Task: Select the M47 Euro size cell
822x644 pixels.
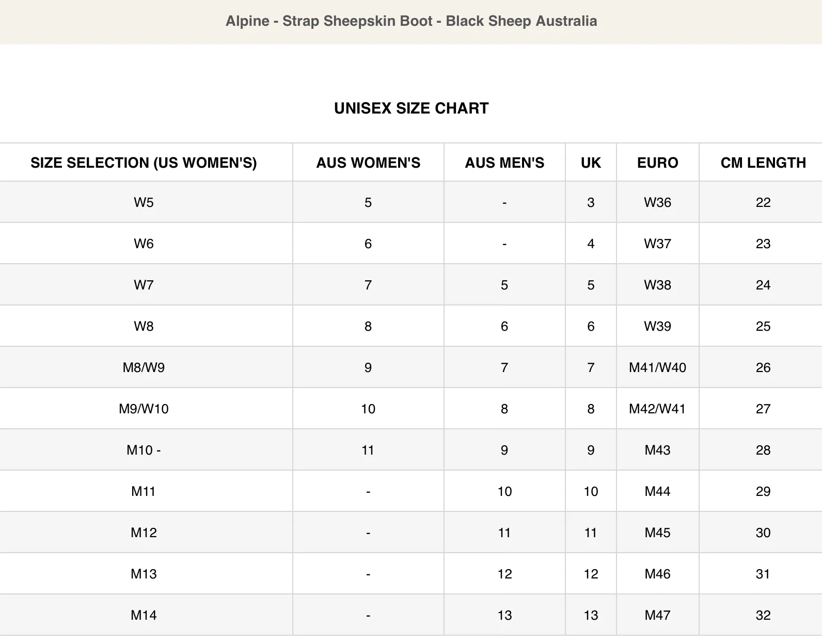Action: pos(657,615)
